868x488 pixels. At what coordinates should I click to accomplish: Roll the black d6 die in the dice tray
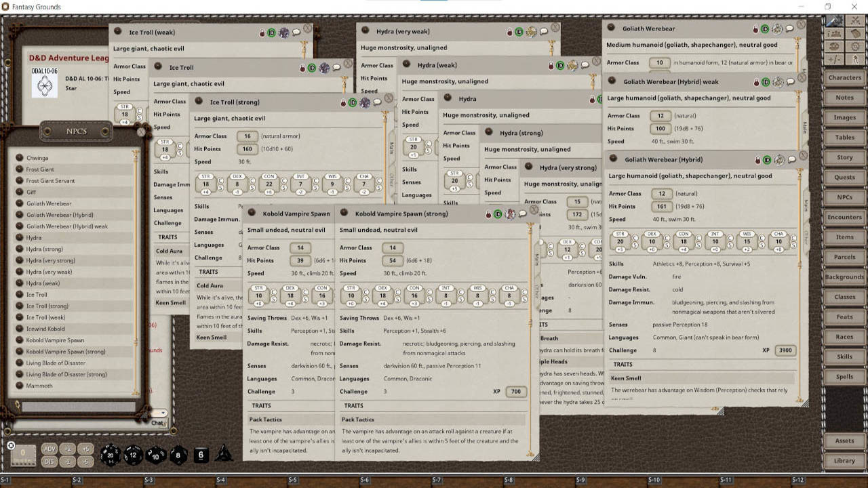pyautogui.click(x=200, y=454)
